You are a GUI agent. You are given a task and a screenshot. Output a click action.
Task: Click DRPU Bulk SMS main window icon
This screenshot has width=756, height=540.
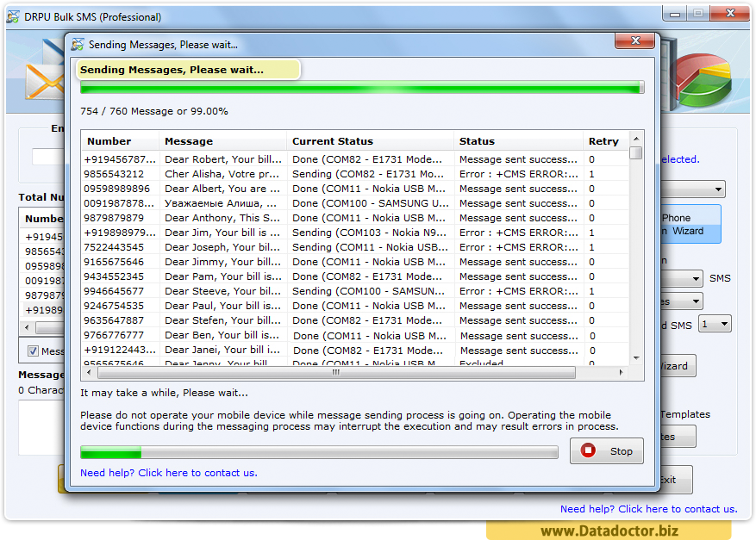[13, 17]
